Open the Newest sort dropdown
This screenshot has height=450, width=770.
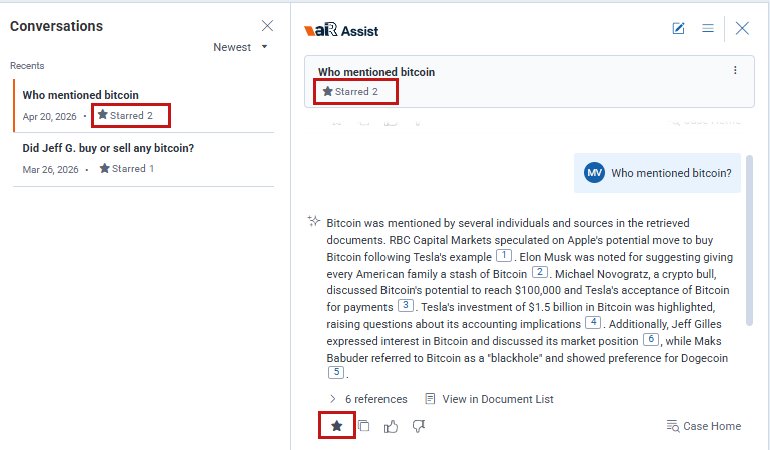[240, 47]
